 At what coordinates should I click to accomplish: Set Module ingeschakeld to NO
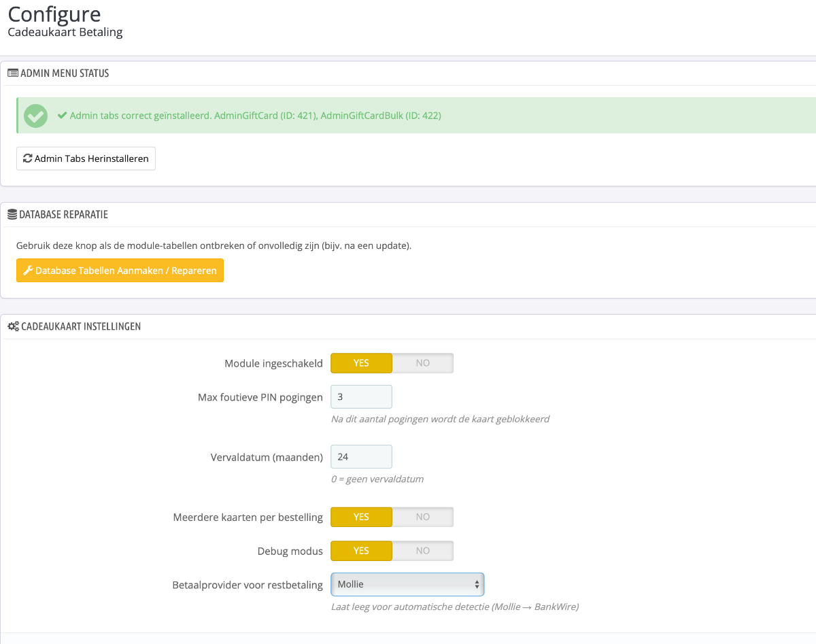(x=422, y=363)
